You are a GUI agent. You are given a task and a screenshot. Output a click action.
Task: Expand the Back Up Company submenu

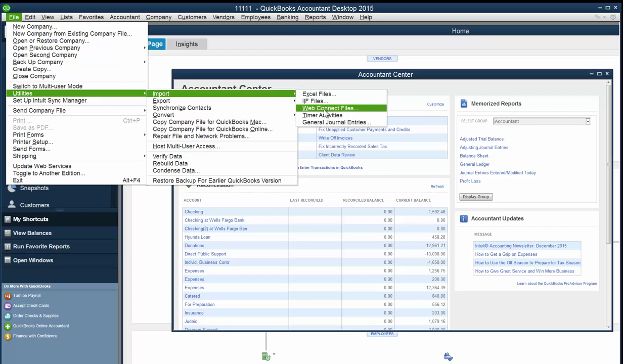pos(145,62)
